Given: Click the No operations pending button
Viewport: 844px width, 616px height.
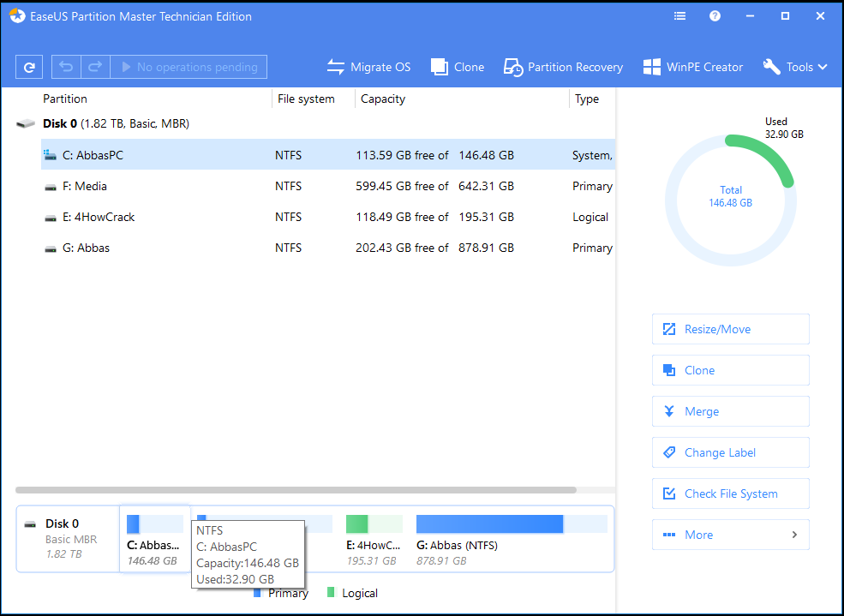Looking at the screenshot, I should [189, 67].
